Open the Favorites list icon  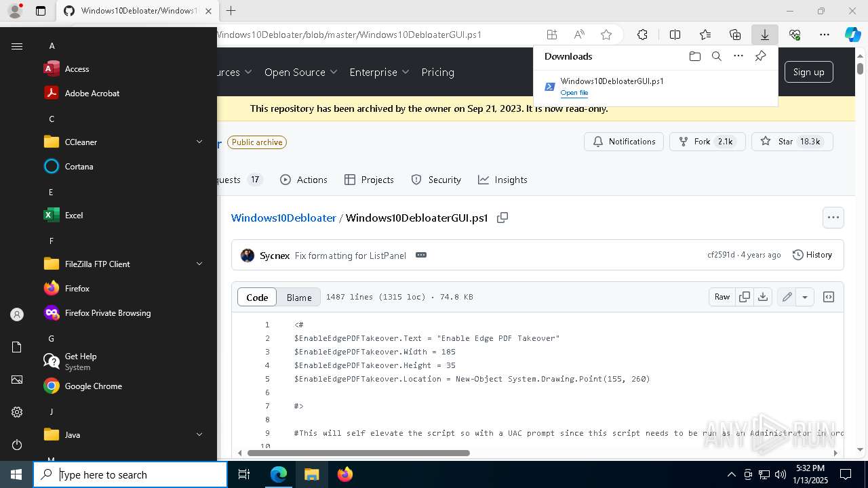pos(705,35)
